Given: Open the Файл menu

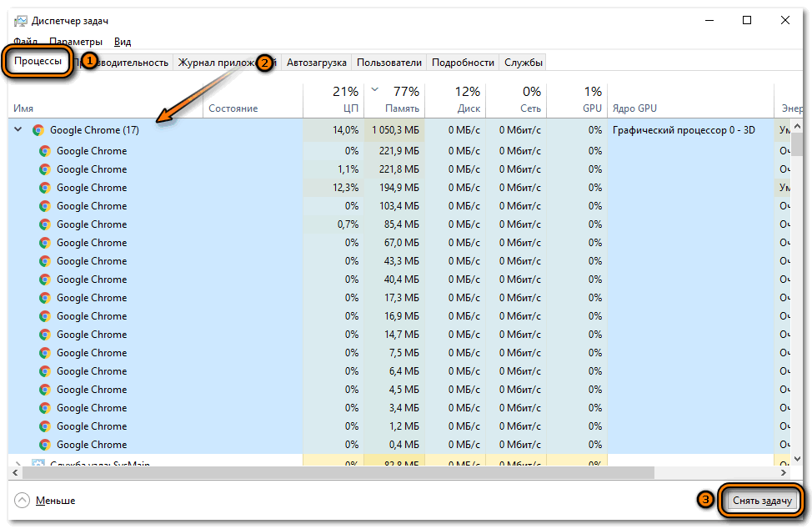Looking at the screenshot, I should [25, 42].
